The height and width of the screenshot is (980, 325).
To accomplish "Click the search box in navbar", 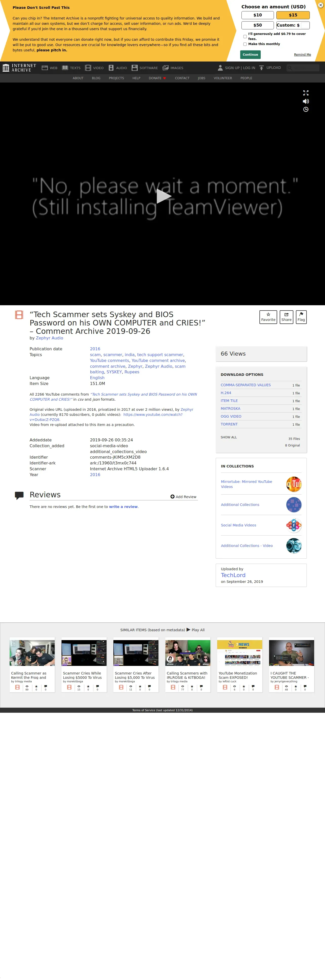I will pyautogui.click(x=302, y=68).
